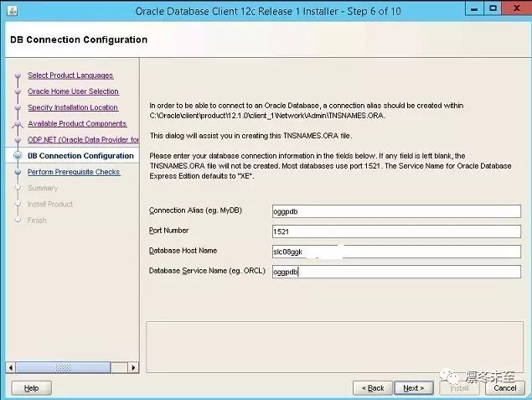This screenshot has width=532, height=400.
Task: Go to Oracle Home User Selection step
Action: pyautogui.click(x=73, y=91)
